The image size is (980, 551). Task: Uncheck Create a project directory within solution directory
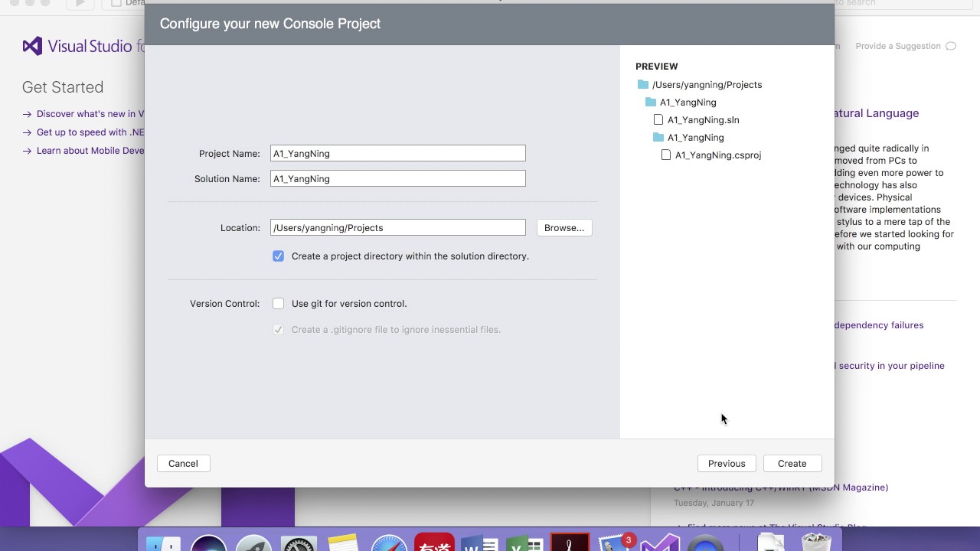click(x=278, y=256)
